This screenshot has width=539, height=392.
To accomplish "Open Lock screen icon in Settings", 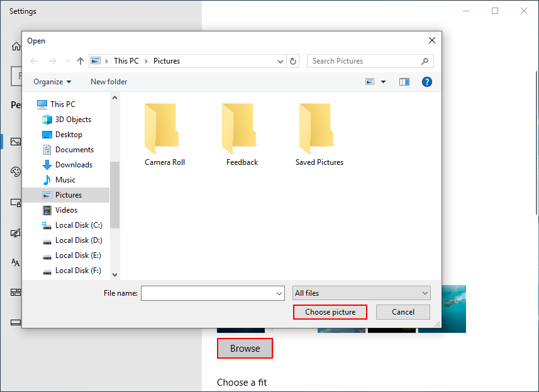I will point(16,203).
